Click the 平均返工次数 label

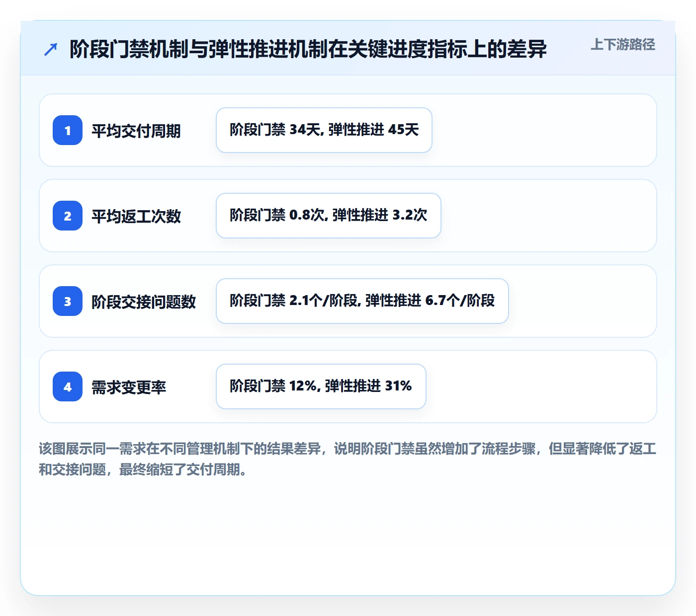(x=136, y=216)
